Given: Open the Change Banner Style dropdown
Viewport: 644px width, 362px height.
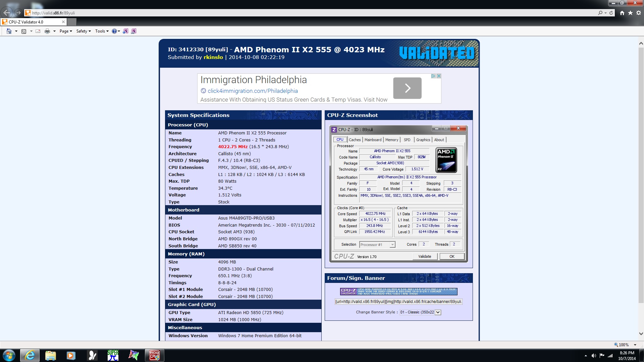Looking at the screenshot, I should [x=420, y=312].
